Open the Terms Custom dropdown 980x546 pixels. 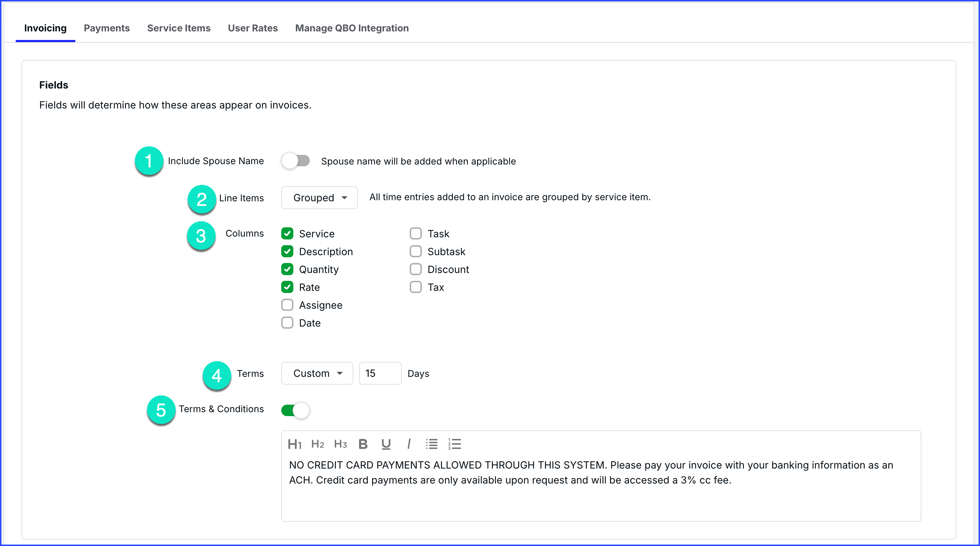tap(317, 373)
